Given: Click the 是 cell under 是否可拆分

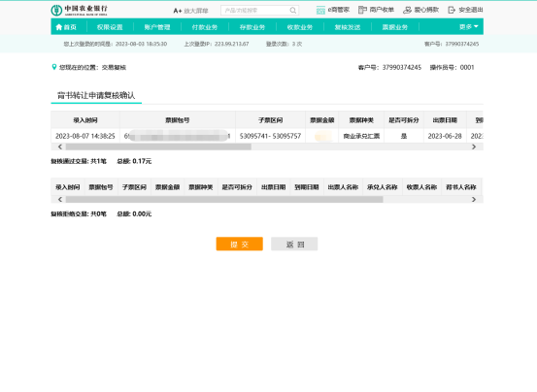Looking at the screenshot, I should coord(404,136).
